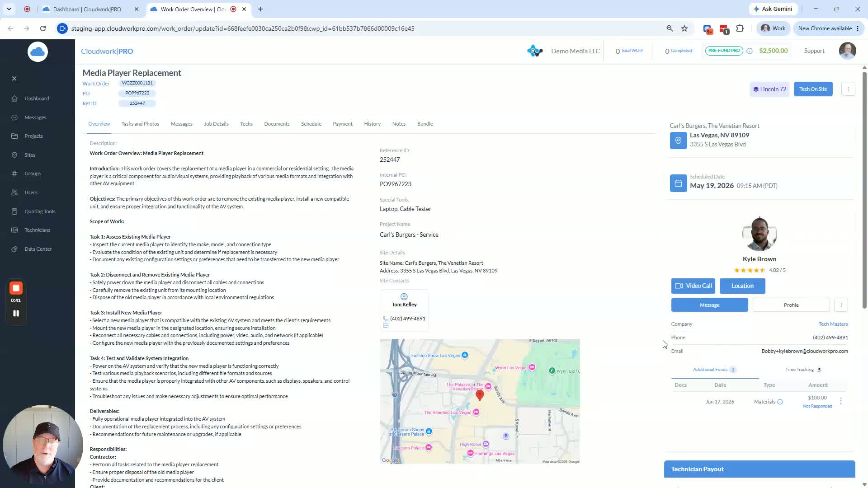This screenshot has width=868, height=488.
Task: Stop the screen recording
Action: 16,288
